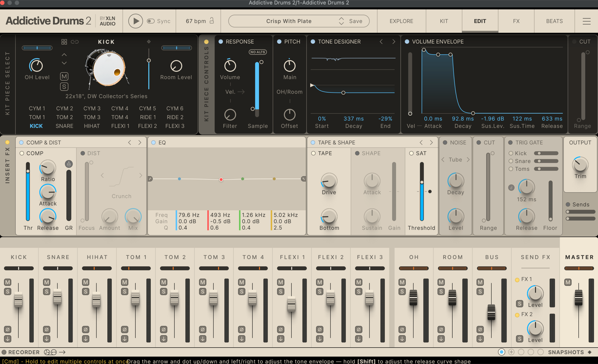Open the hamburger menu in the top right
The width and height of the screenshot is (598, 364).
pyautogui.click(x=586, y=21)
